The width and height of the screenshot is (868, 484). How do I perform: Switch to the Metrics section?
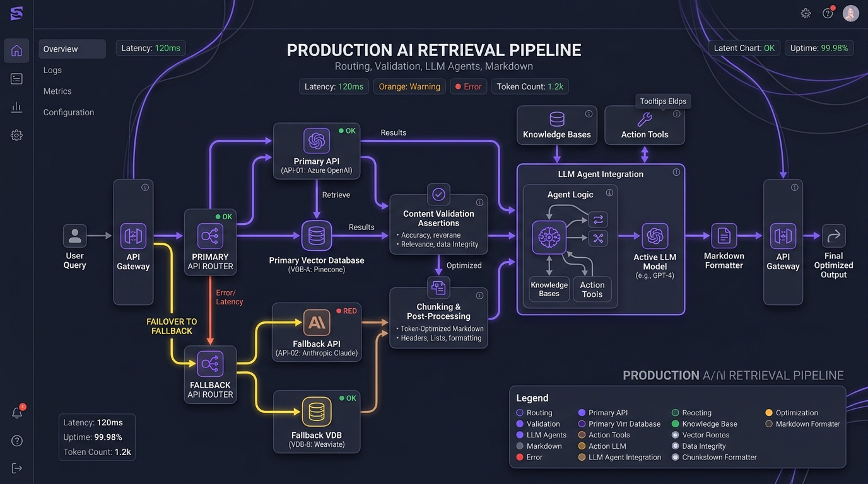point(57,91)
